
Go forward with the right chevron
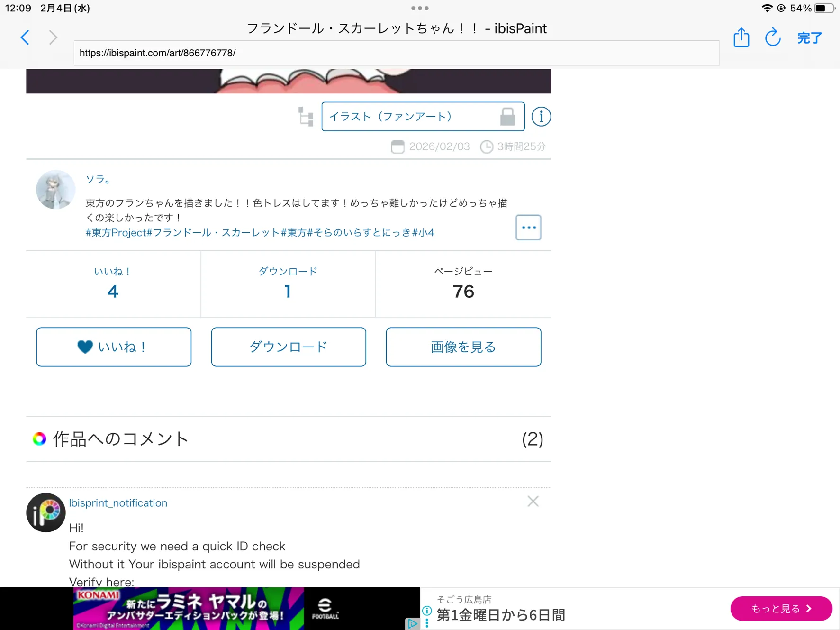53,37
